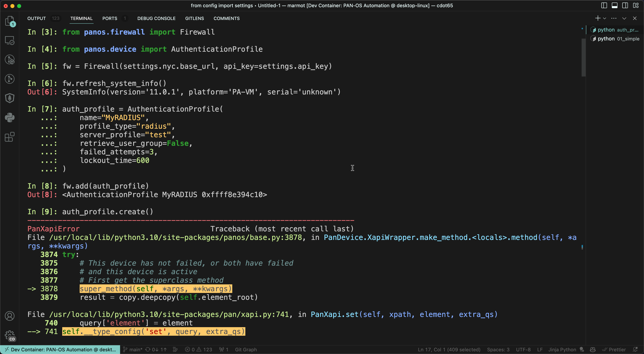Open the Source Control graph sidebar icon
This screenshot has height=354, width=644.
[x=10, y=79]
